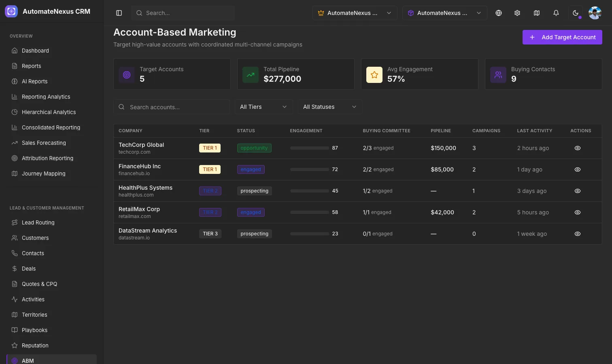Click the Deals dollar icon in sidebar
Viewport: 612px width, 364px height.
pos(15,269)
